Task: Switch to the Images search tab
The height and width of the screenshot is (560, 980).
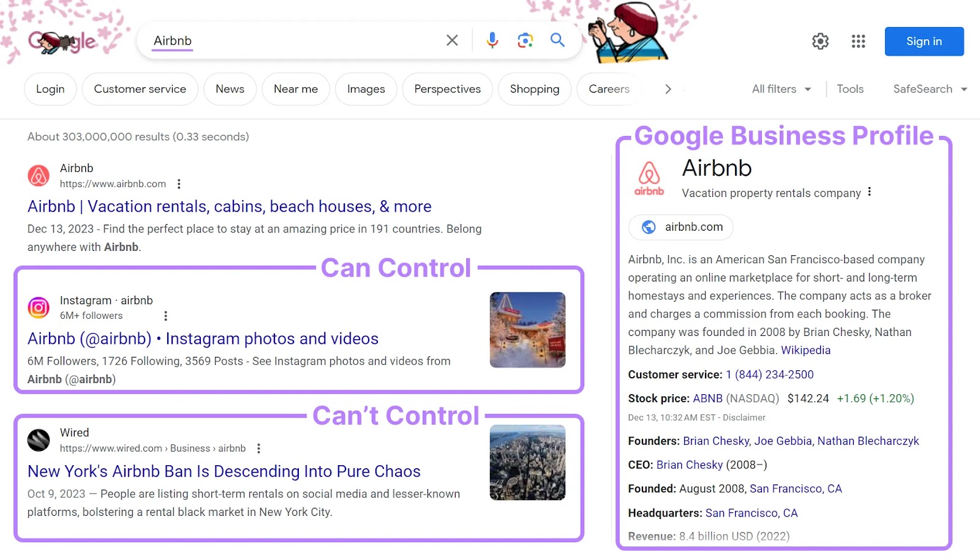Action: tap(366, 89)
